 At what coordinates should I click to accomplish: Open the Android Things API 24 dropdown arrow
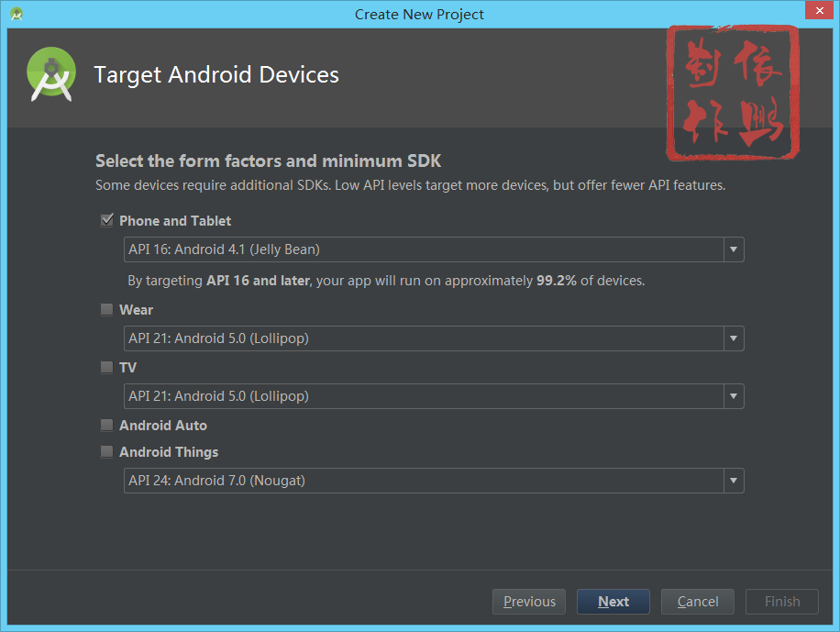(x=734, y=481)
